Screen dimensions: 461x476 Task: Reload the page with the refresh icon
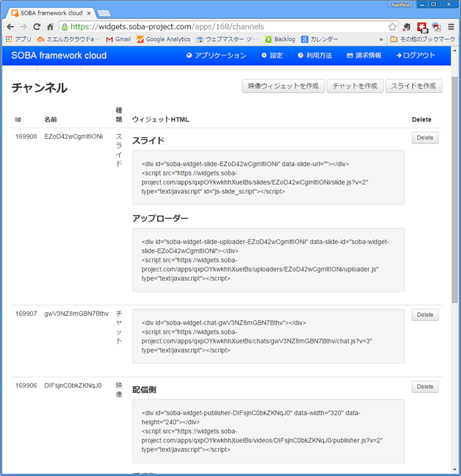coord(37,27)
